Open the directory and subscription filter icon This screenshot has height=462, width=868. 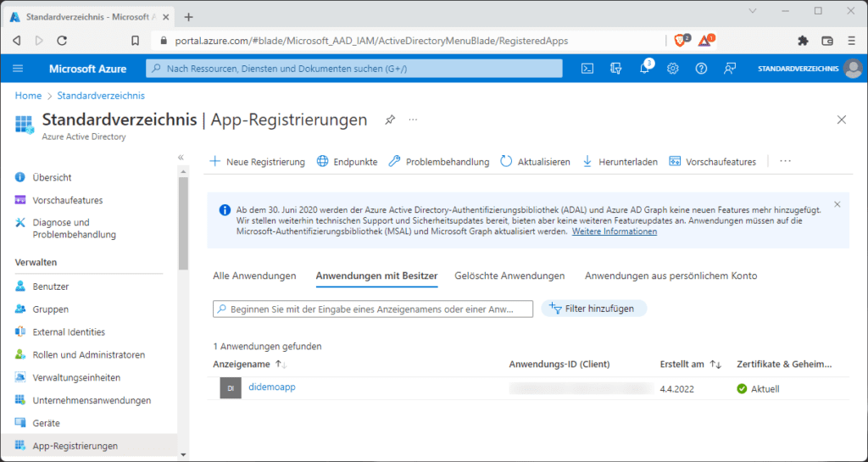click(616, 69)
